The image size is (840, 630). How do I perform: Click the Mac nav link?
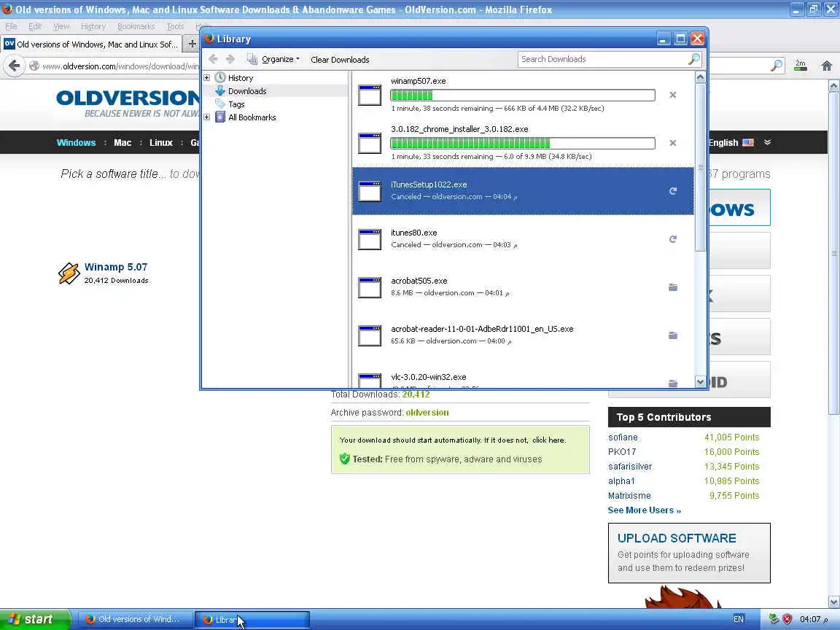tap(122, 142)
